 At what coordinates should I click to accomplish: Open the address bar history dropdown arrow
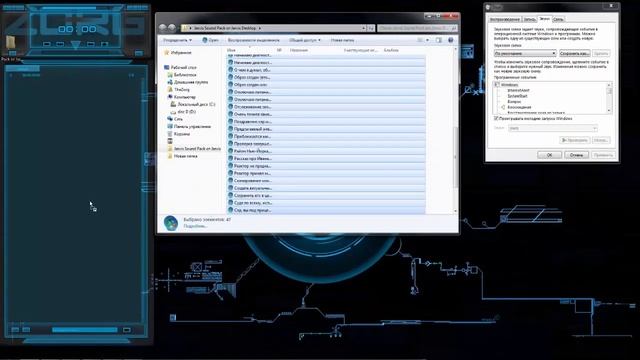coord(363,28)
